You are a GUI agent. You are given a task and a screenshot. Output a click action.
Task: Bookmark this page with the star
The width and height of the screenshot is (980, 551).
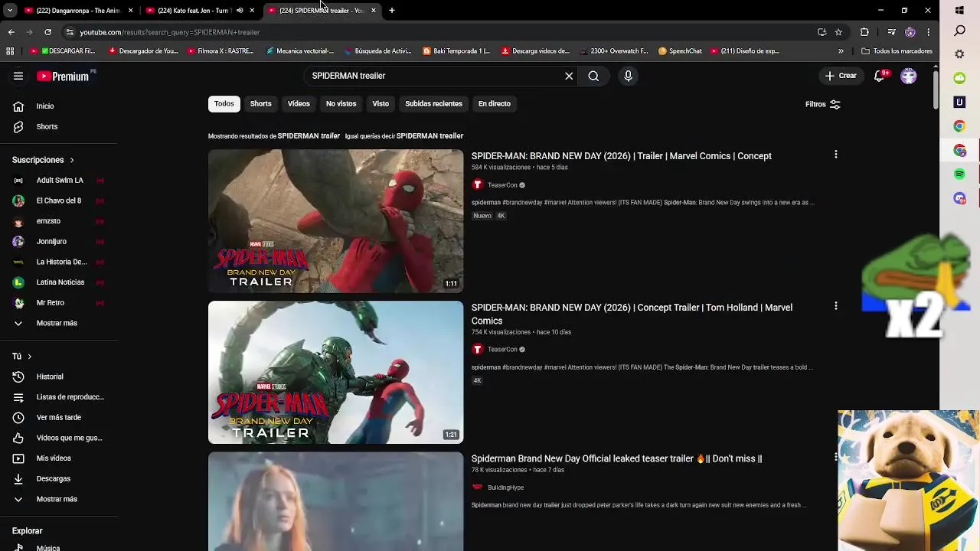838,32
